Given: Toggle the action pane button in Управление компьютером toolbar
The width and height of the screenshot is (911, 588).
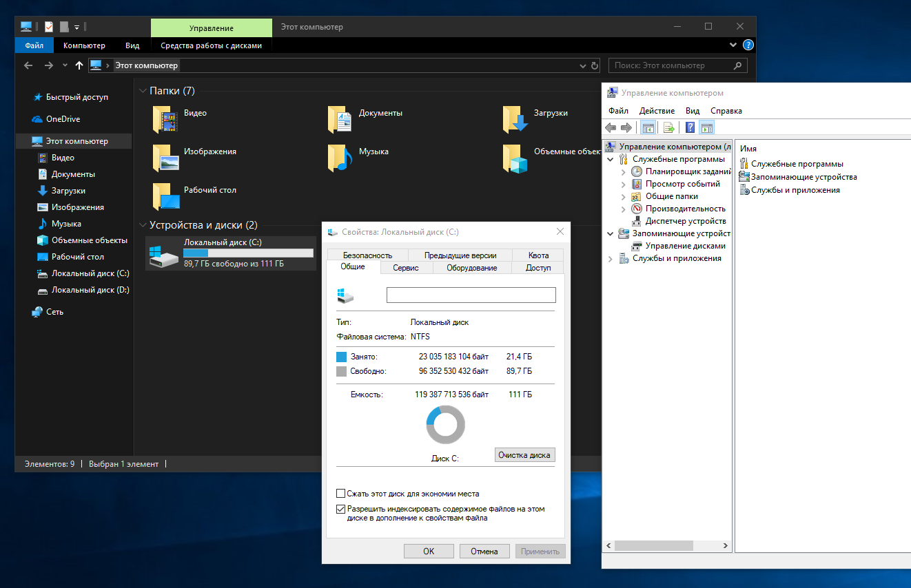Looking at the screenshot, I should pyautogui.click(x=706, y=127).
